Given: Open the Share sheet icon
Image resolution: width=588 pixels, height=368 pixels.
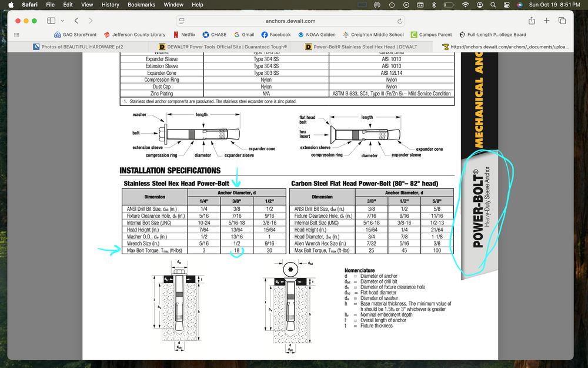Looking at the screenshot, I should coord(532,21).
